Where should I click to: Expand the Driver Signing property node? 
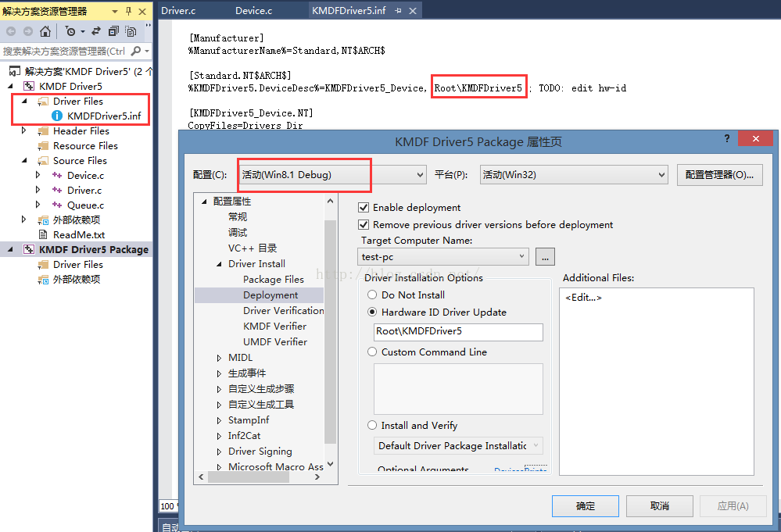[x=219, y=452]
